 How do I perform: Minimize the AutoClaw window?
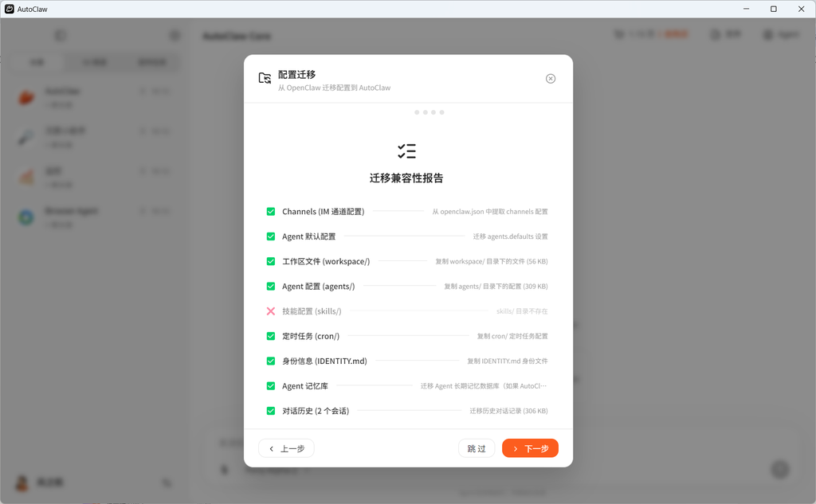pos(746,9)
